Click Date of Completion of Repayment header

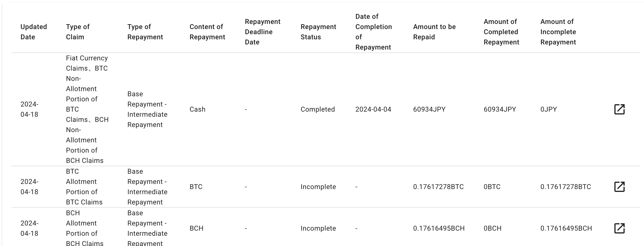pos(374,32)
